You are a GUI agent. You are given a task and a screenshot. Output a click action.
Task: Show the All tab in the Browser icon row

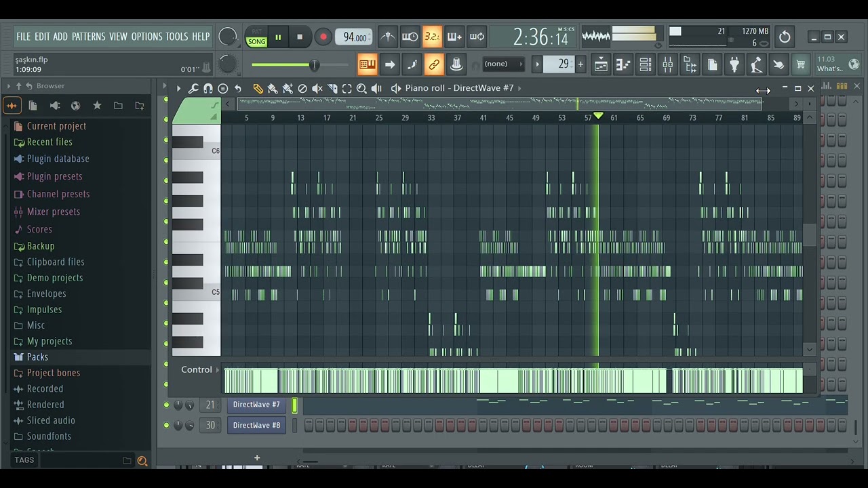[x=12, y=106]
